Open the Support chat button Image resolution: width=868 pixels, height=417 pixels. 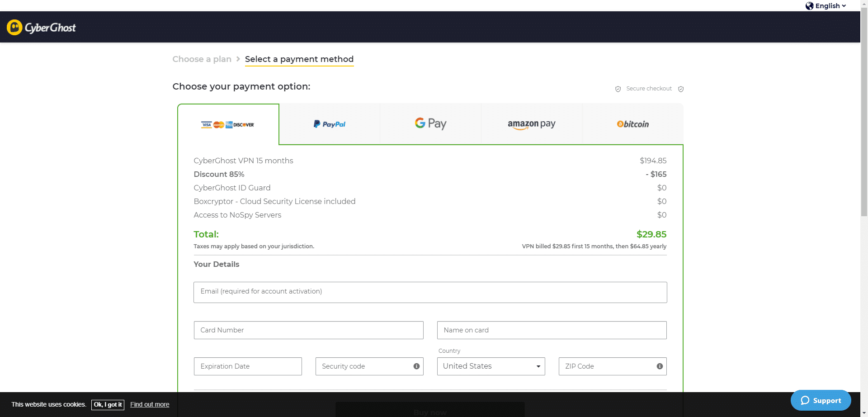[821, 400]
